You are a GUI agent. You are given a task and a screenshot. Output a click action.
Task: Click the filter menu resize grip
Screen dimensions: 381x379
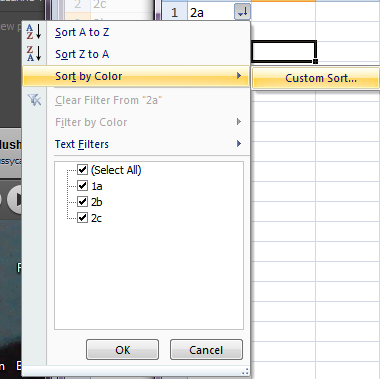[x=245, y=371]
